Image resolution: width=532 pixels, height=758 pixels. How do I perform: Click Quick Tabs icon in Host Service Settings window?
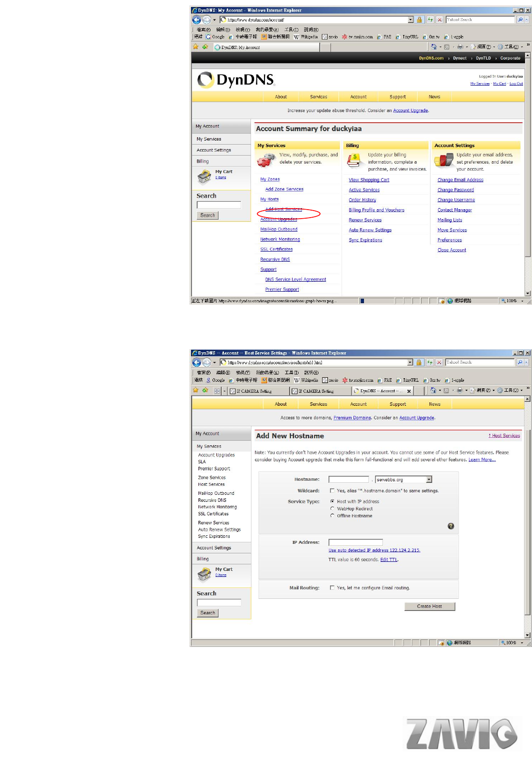(x=217, y=391)
